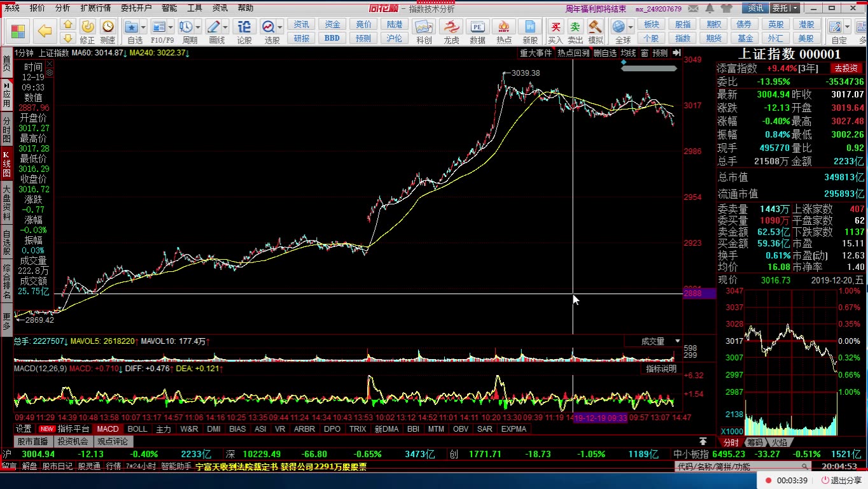This screenshot has height=489, width=868.
Task: Expand the 选股 dropdown arrow
Action: [281, 27]
